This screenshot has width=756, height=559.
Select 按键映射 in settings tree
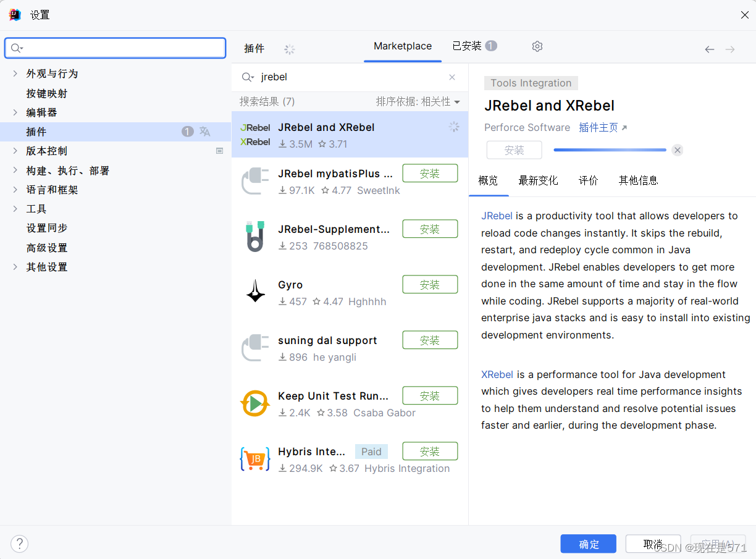47,93
